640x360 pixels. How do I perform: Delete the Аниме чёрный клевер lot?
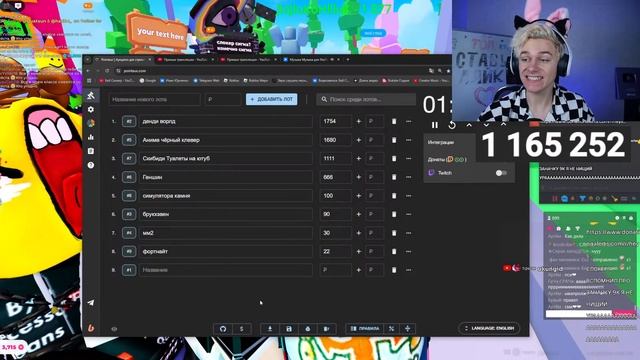394,140
